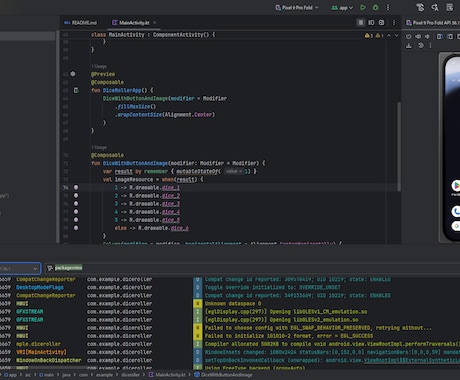Click the editor vertical scrollbar thumb

399,147
